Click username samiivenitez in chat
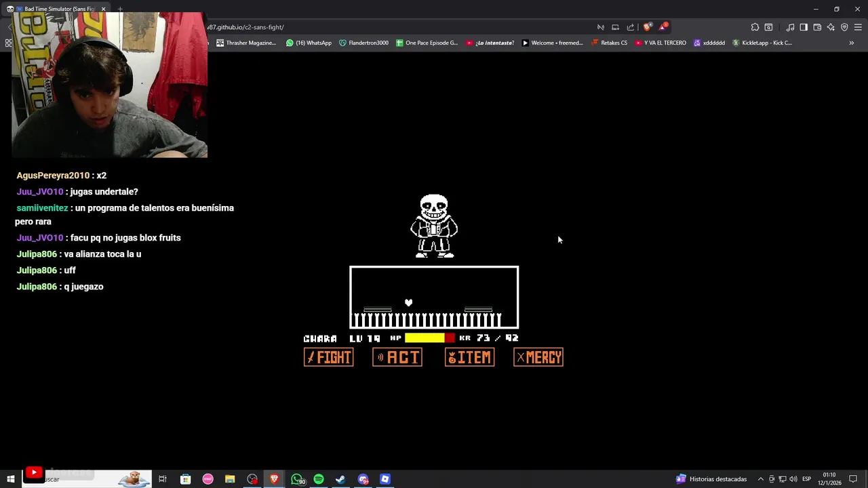Viewport: 868px width, 488px height. pos(42,208)
